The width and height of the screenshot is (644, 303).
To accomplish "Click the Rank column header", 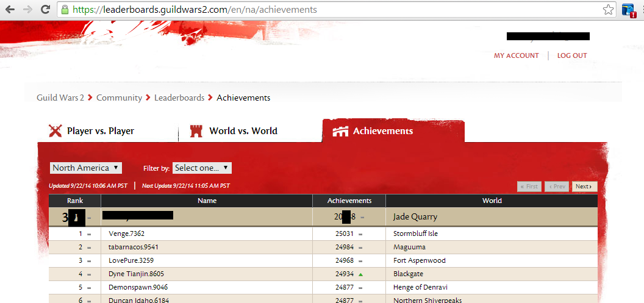I will pos(75,201).
